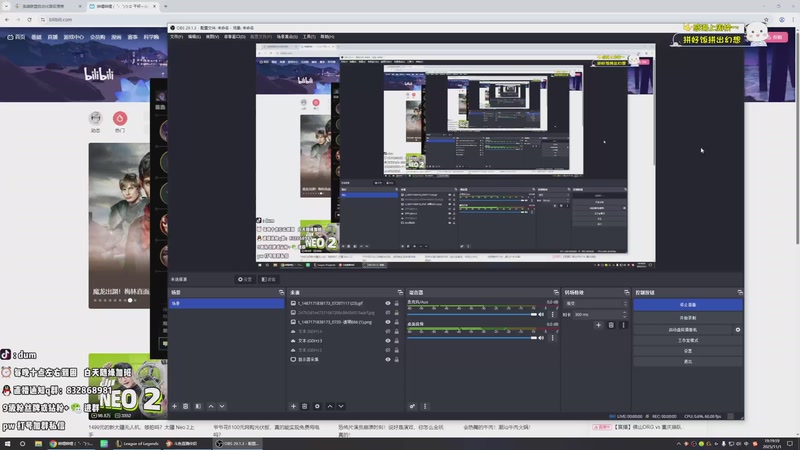Screen dimensions: 800x450
Task: Open advanced audio settings gear in the mixer
Action: (412, 406)
